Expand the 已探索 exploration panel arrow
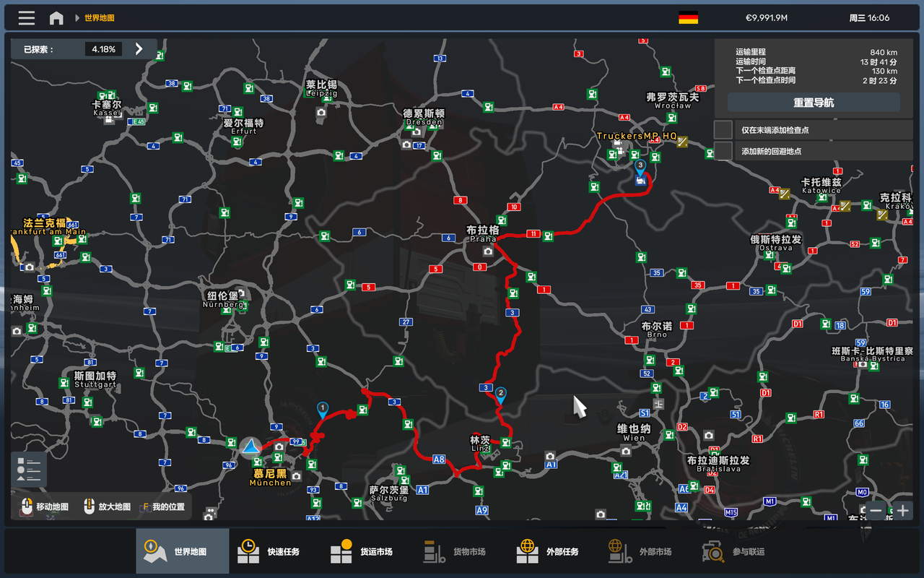924x578 pixels. click(x=139, y=49)
